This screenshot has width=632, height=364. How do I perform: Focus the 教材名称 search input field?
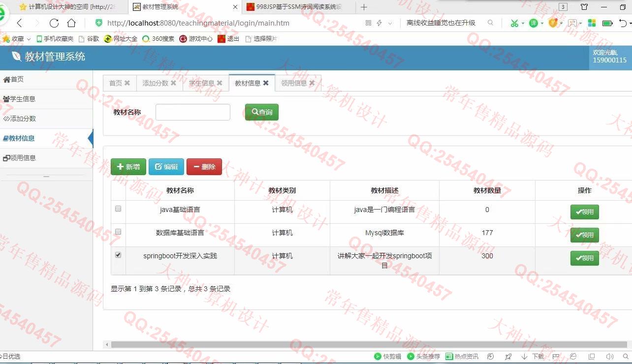[193, 112]
